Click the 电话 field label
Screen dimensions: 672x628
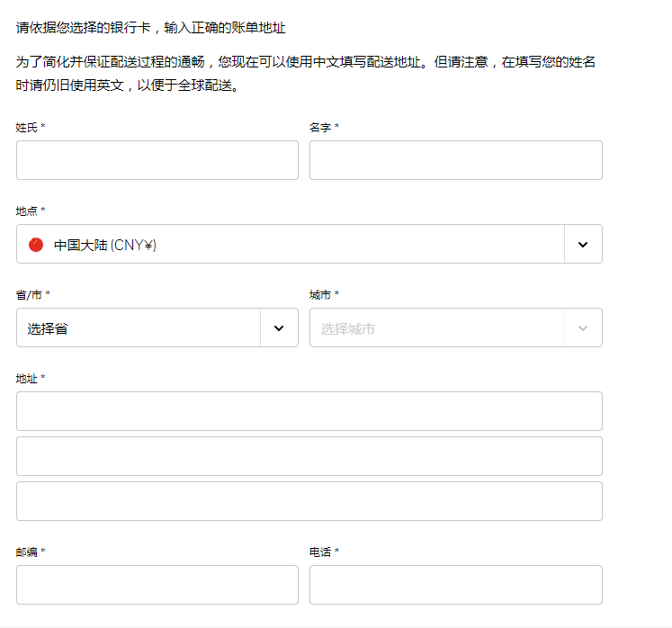(320, 552)
